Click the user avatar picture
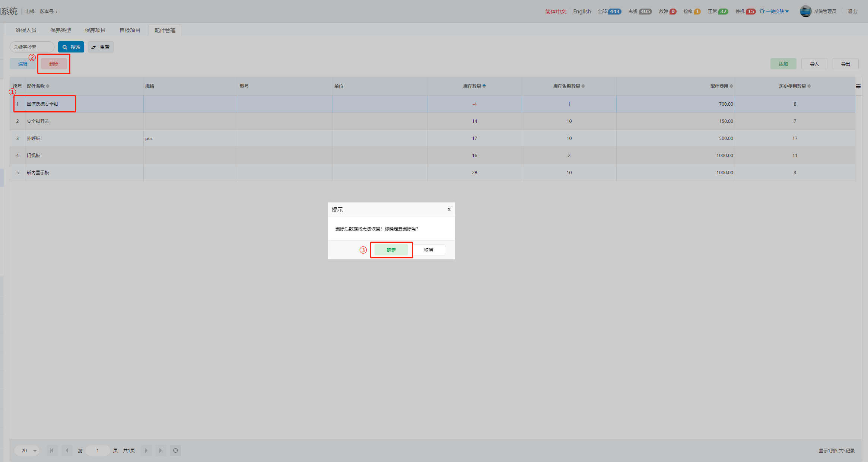Image resolution: width=868 pixels, height=462 pixels. pos(805,11)
